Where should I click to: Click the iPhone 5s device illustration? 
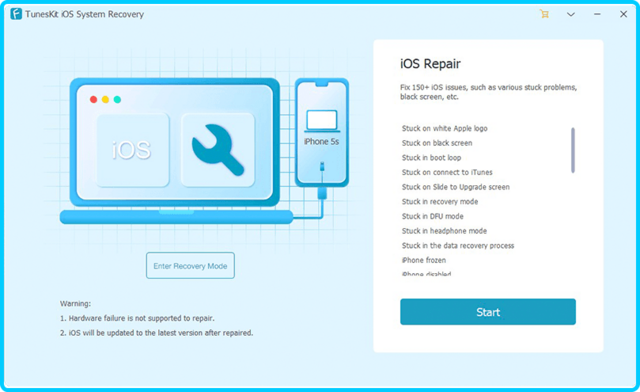pos(322,132)
